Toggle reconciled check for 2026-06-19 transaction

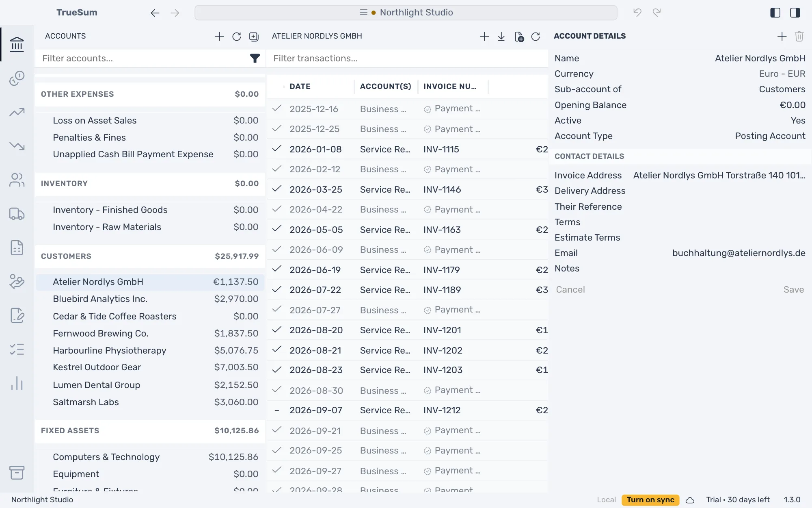click(277, 269)
